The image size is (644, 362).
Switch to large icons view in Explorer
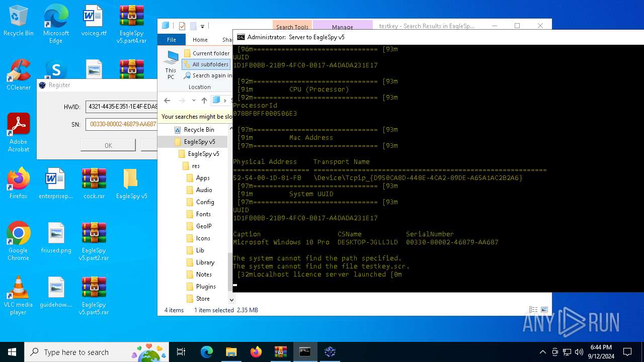(x=544, y=310)
